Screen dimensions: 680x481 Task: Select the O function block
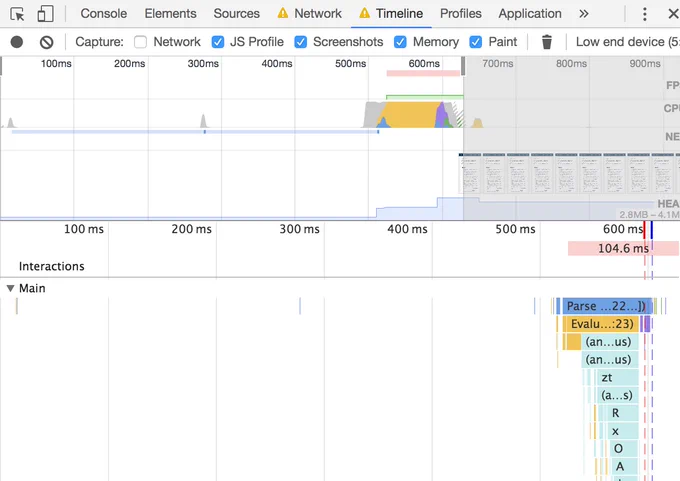click(x=624, y=449)
